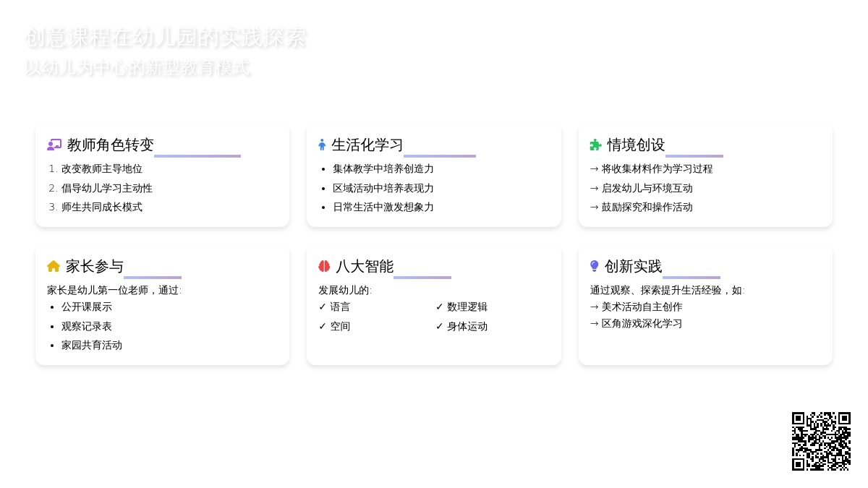Screen dimensions: 868x488
Task: Click bullet 日常生活中激发想象力
Action: pos(383,207)
